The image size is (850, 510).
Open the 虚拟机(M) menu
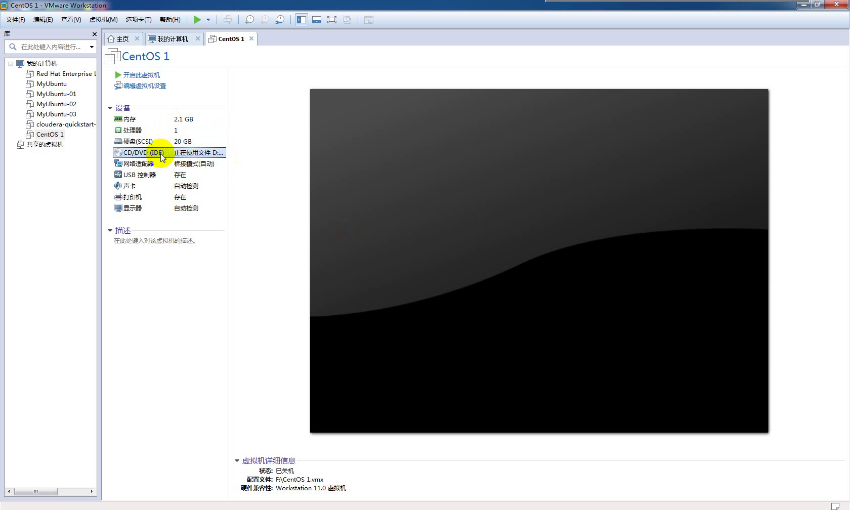(x=103, y=20)
